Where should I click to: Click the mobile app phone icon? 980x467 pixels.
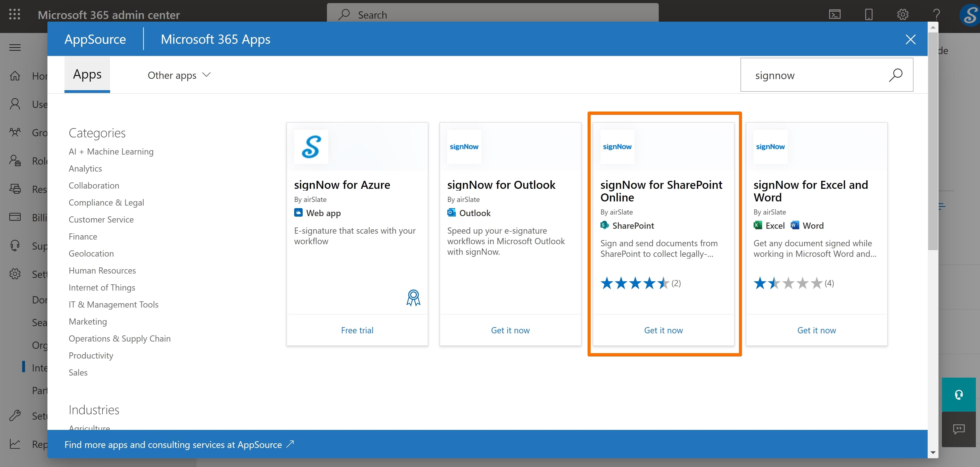tap(869, 14)
